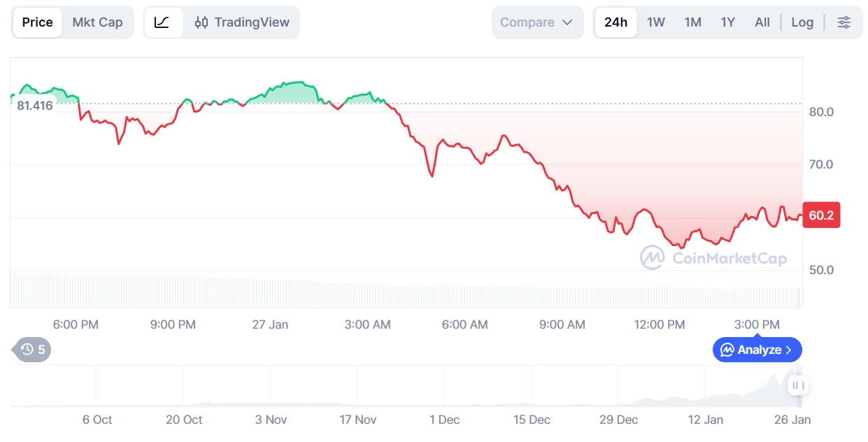
Task: Click the Compare dropdown chevron arrow
Action: tap(567, 22)
